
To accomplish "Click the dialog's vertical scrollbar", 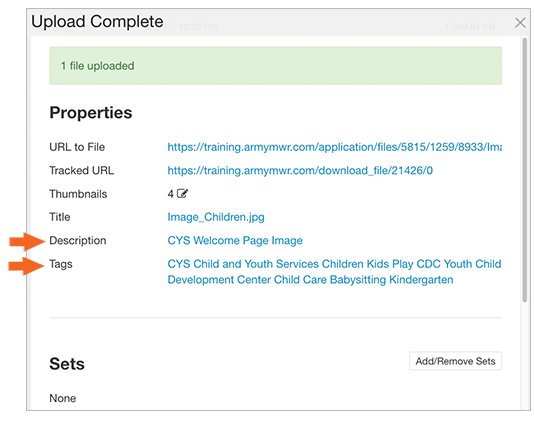I will 525,170.
